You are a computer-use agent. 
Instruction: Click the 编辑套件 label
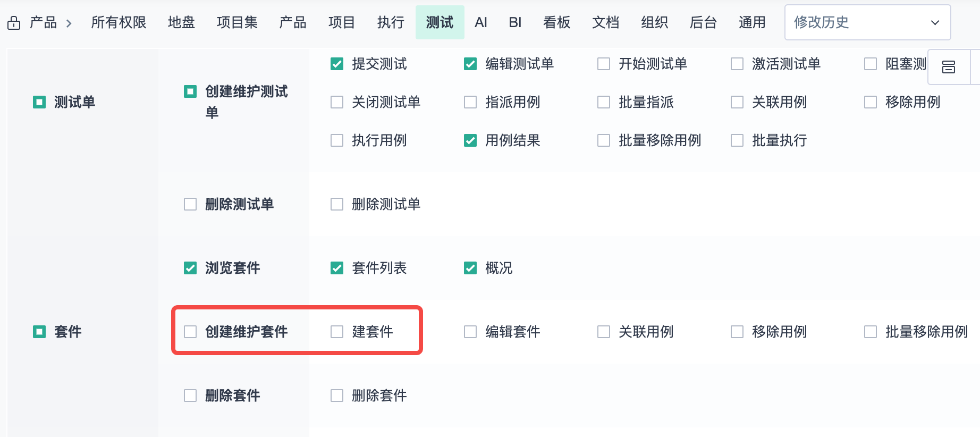(512, 332)
